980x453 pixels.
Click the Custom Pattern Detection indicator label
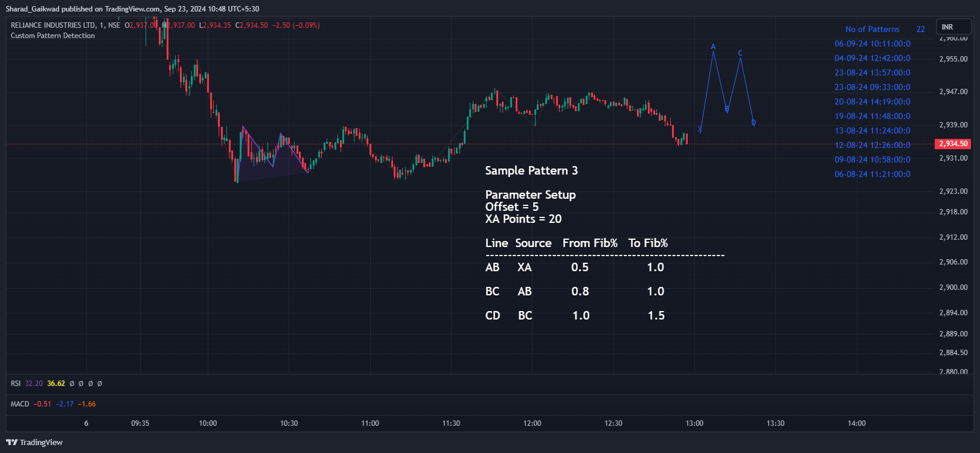(53, 36)
